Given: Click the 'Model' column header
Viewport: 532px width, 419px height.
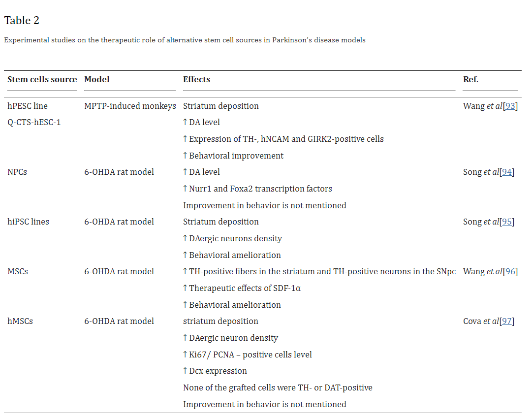Looking at the screenshot, I should 97,79.
